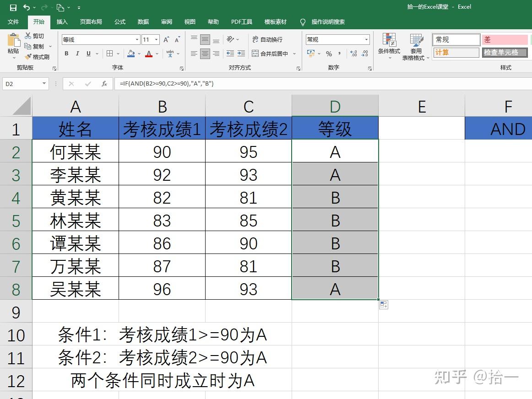Increase indent icon

[241, 54]
